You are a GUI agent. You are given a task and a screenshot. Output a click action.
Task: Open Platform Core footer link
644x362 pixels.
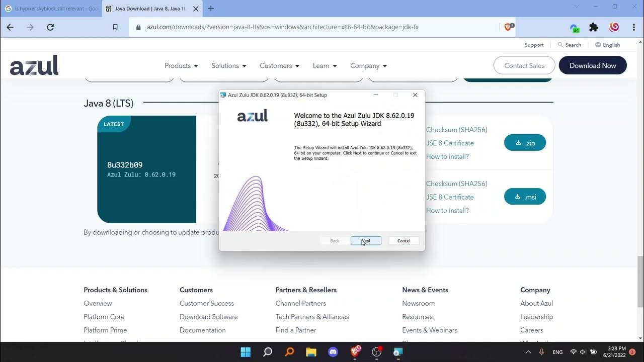104,317
